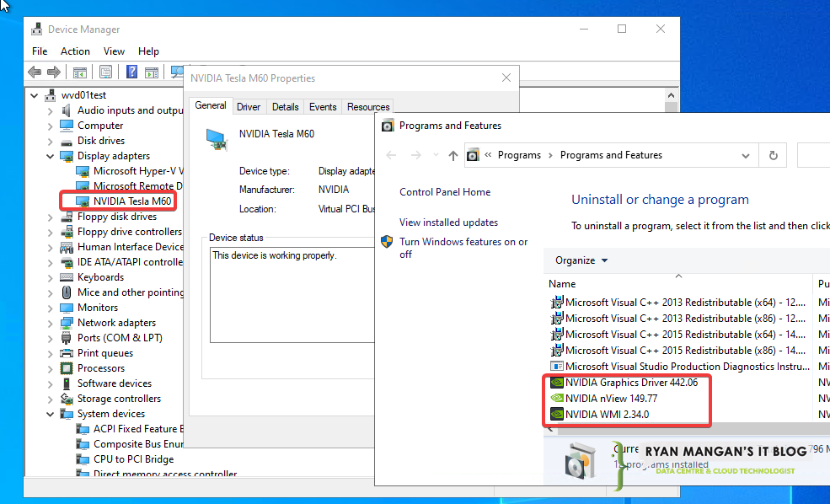Screen dimensions: 830x504
Task: Select the Print queues category
Action: pos(105,353)
